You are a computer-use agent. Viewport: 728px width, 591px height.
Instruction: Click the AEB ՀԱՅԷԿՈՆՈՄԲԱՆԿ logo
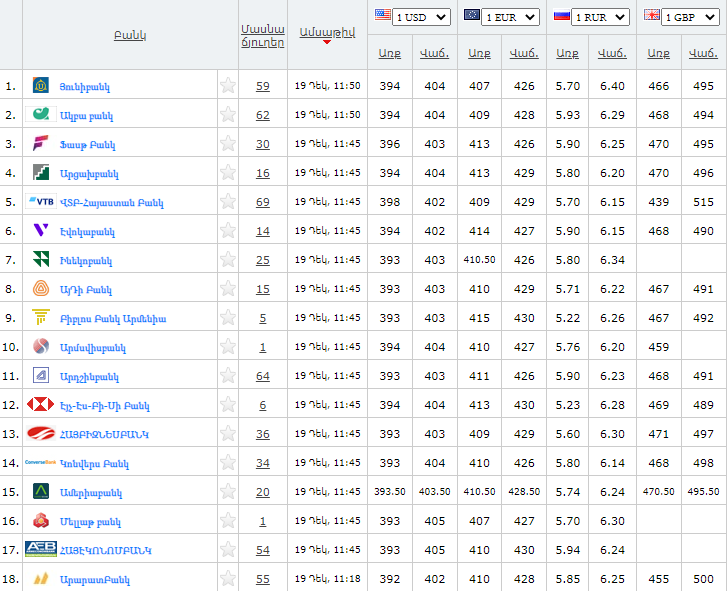40,550
